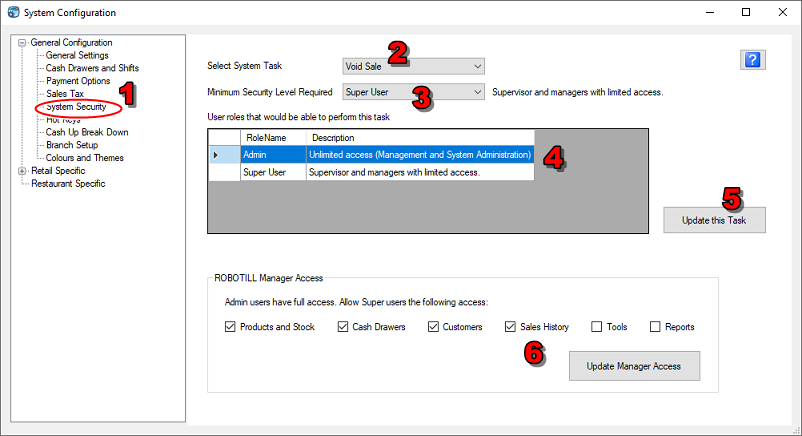
Task: Open Cash Drawers and Shifts settings
Action: coord(92,68)
